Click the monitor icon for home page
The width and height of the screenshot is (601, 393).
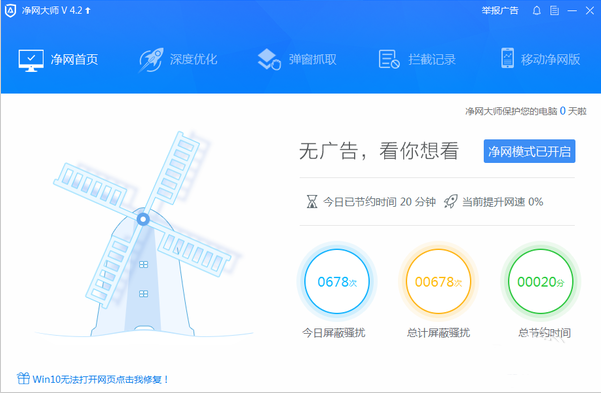coord(31,60)
